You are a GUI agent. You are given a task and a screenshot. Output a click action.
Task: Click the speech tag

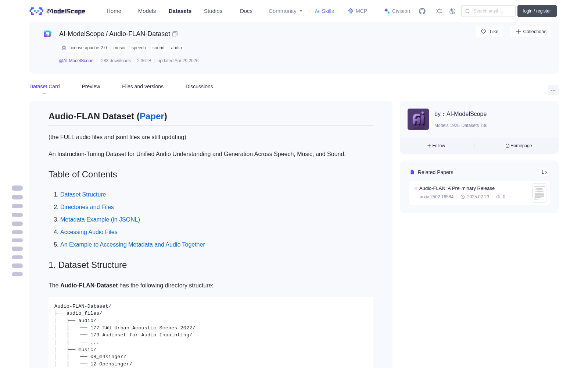[139, 48]
